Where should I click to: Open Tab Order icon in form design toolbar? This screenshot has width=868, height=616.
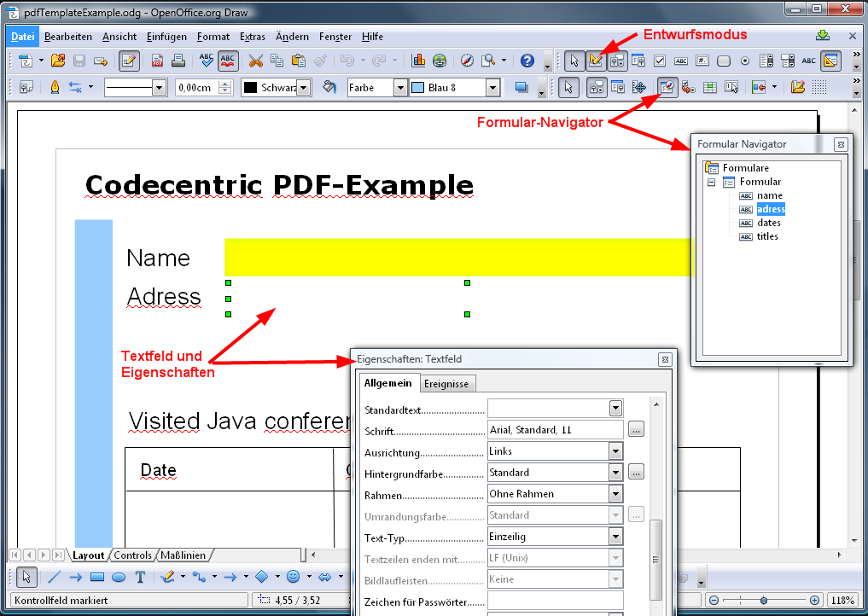pos(688,87)
